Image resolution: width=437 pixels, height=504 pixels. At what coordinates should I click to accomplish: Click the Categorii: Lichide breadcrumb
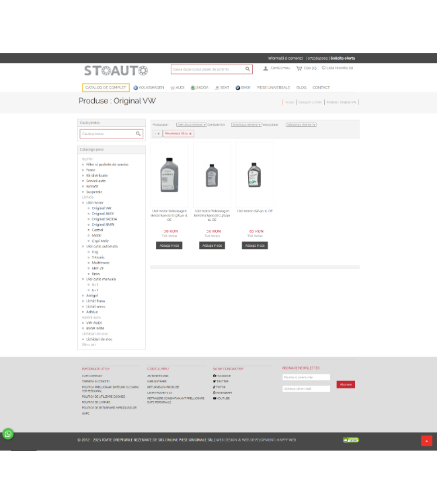pos(310,102)
